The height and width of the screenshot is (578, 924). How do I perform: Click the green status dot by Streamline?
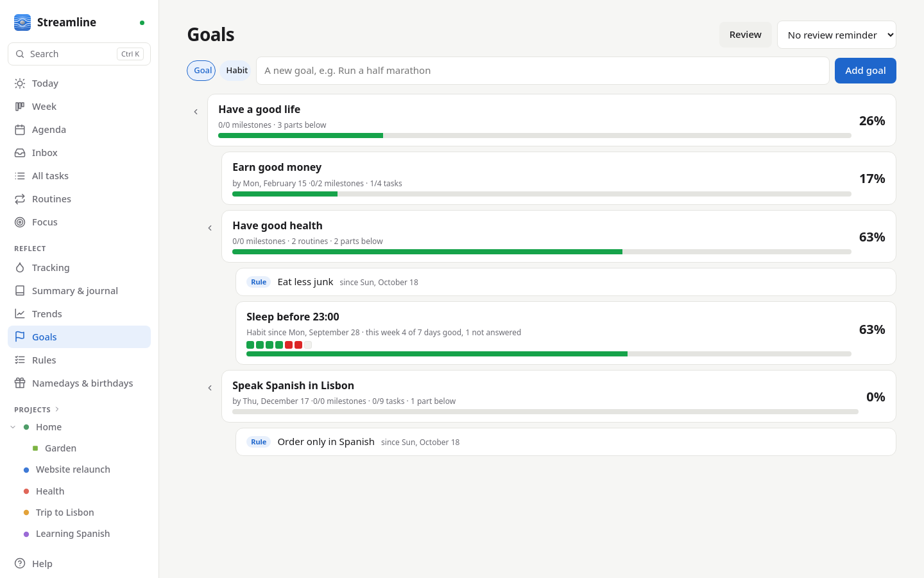point(142,22)
